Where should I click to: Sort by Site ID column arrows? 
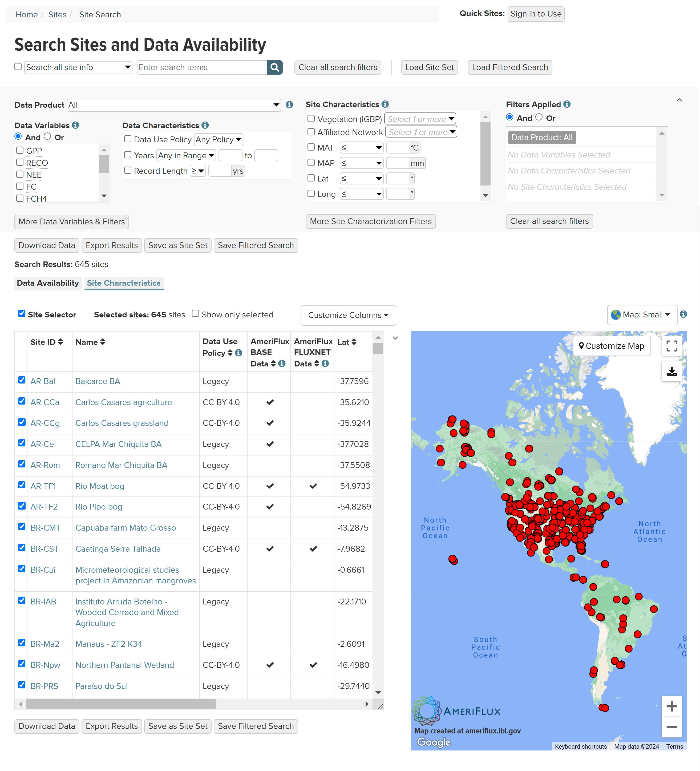[x=60, y=342]
